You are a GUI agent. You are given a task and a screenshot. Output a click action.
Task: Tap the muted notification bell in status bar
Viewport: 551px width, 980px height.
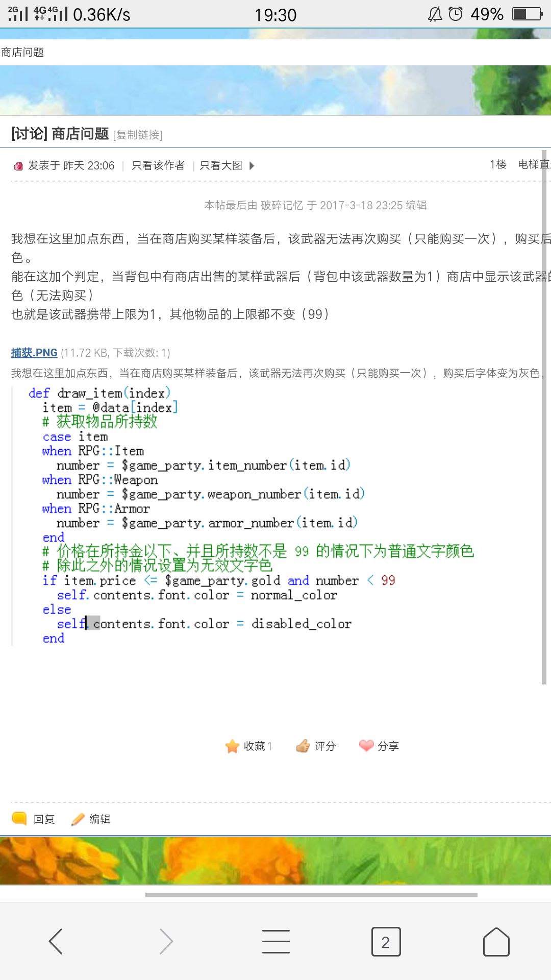click(x=435, y=14)
